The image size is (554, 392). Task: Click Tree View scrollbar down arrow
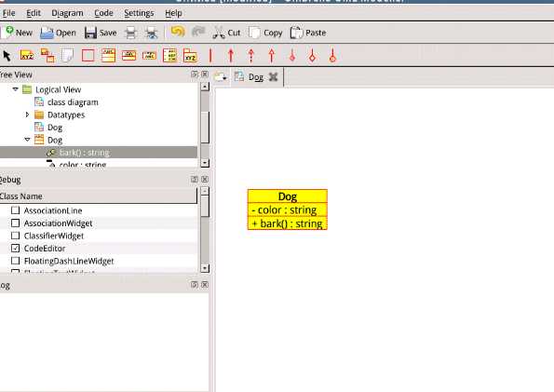pyautogui.click(x=205, y=163)
